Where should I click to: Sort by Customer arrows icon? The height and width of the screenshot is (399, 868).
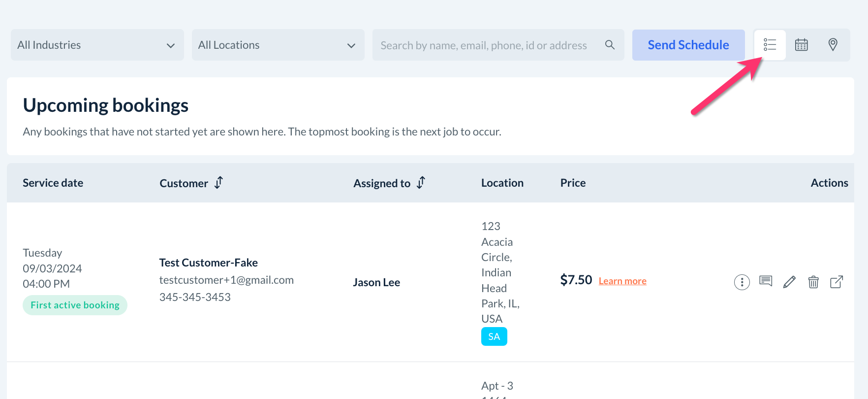[219, 183]
